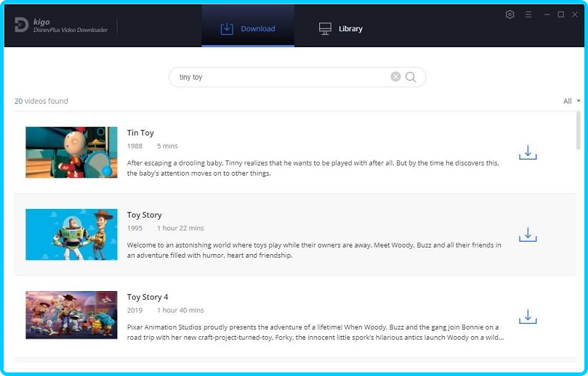Select the Tin Toy thumbnail image

(71, 152)
